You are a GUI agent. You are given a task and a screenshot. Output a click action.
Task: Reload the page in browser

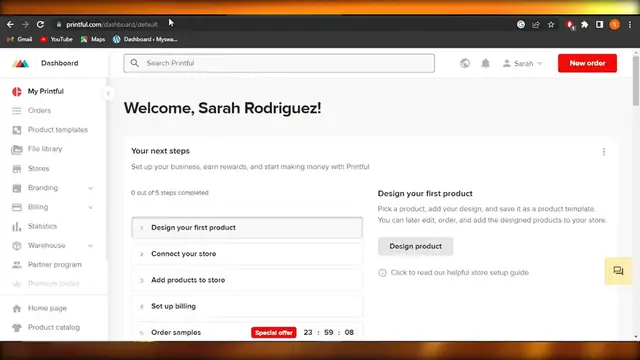click(x=40, y=24)
